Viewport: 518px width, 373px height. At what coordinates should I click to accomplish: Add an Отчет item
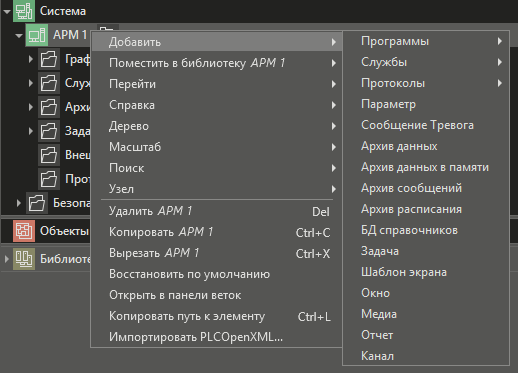click(x=426, y=335)
